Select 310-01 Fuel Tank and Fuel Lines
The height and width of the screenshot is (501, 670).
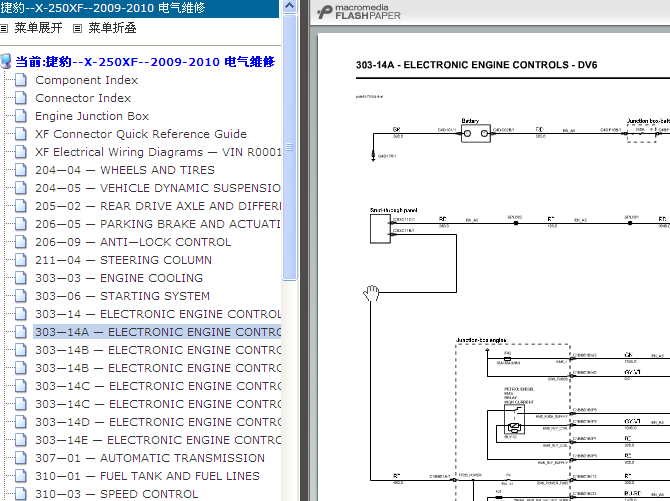pyautogui.click(x=147, y=476)
